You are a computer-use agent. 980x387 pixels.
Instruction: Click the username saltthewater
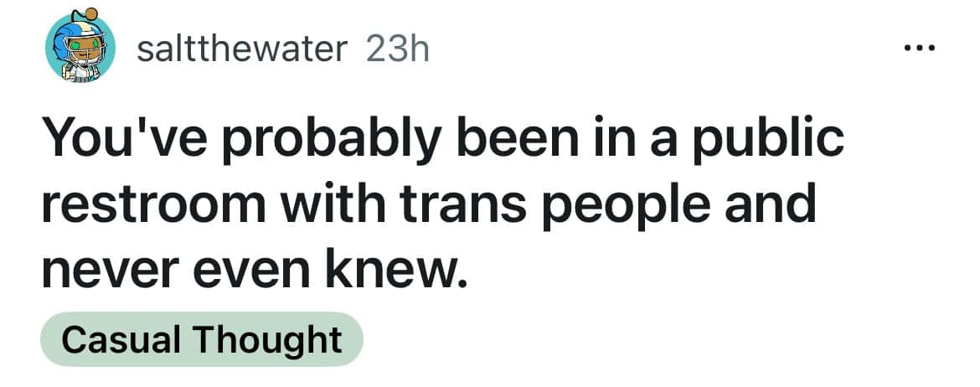coord(240,50)
